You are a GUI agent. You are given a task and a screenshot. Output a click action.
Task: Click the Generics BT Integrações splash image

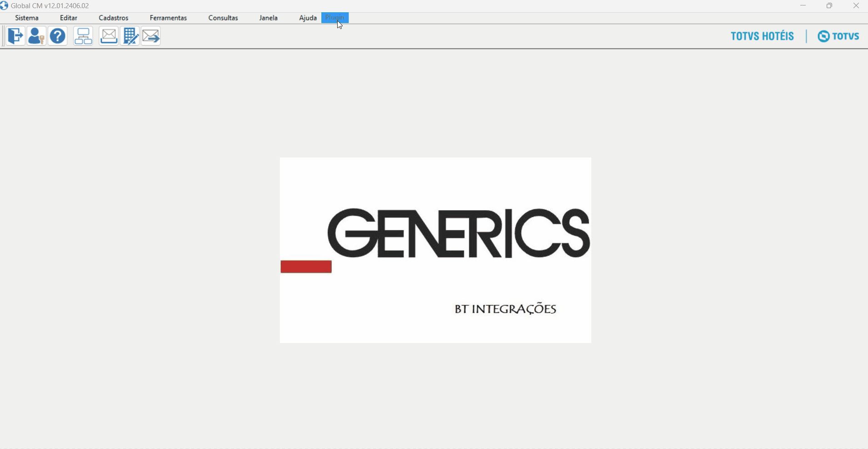coord(435,250)
